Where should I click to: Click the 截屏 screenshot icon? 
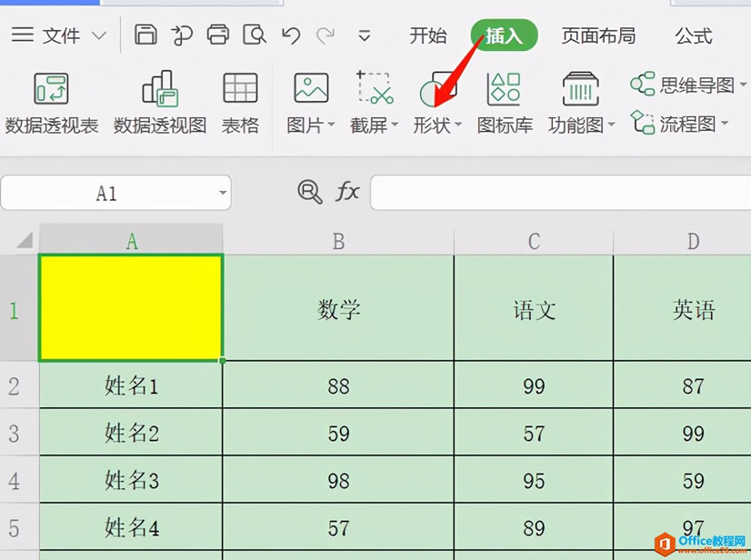pos(374,87)
